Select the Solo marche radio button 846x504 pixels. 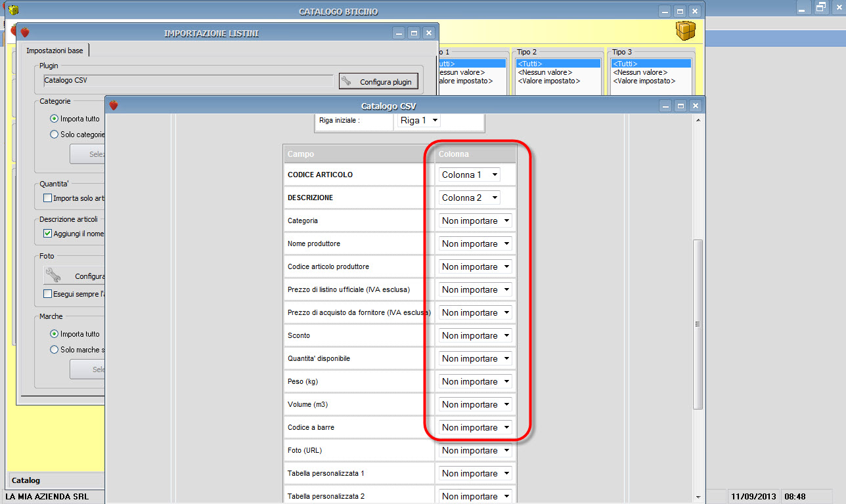55,349
